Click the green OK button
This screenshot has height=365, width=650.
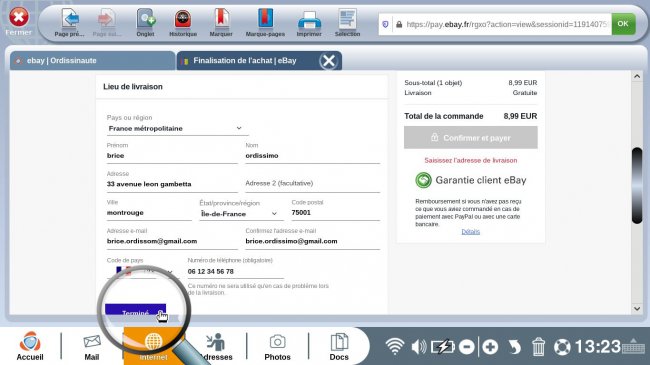pyautogui.click(x=623, y=24)
